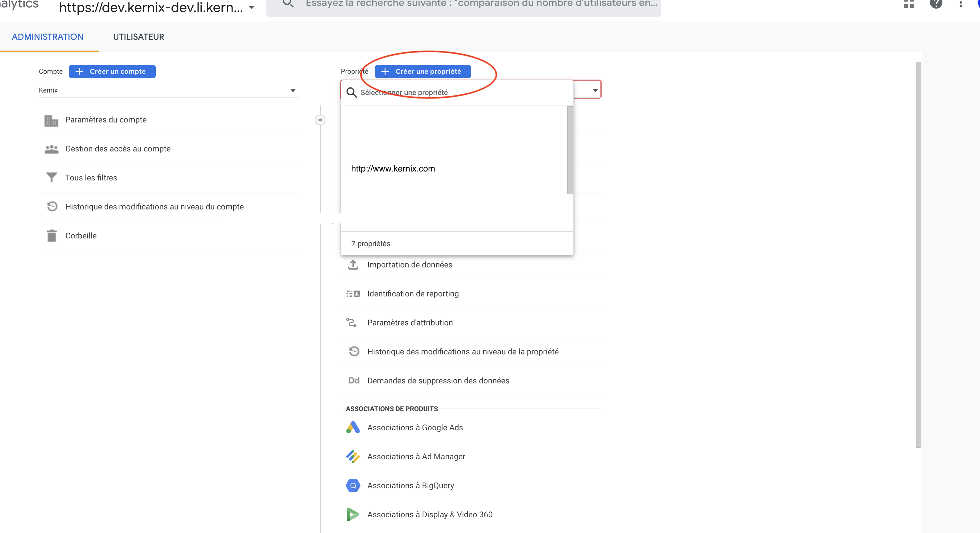The image size is (980, 533).
Task: Click the main page vertical scrollbar
Action: [x=918, y=254]
